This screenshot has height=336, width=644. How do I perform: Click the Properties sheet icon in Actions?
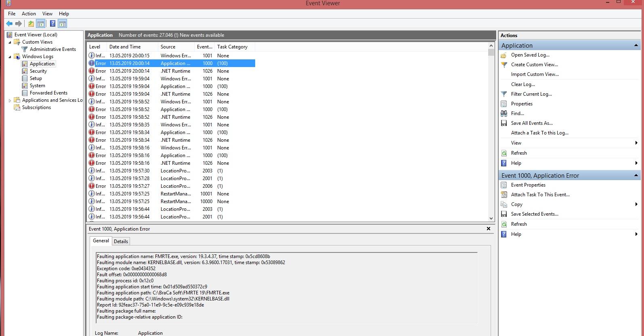pyautogui.click(x=504, y=104)
